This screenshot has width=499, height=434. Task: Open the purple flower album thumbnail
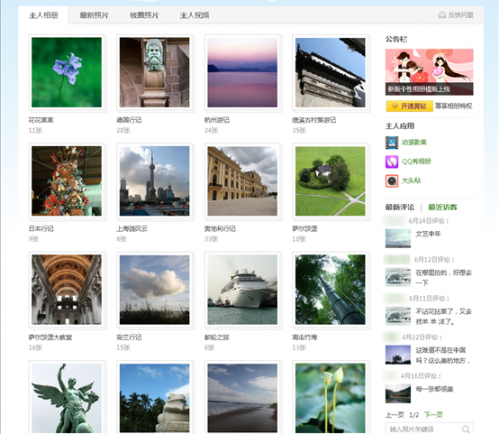[x=67, y=72]
